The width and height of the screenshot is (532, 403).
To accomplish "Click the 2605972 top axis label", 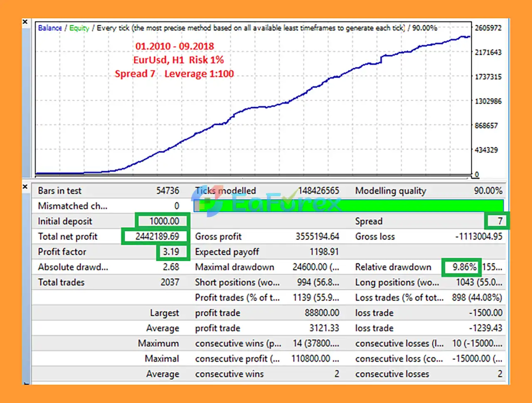I will pos(488,28).
